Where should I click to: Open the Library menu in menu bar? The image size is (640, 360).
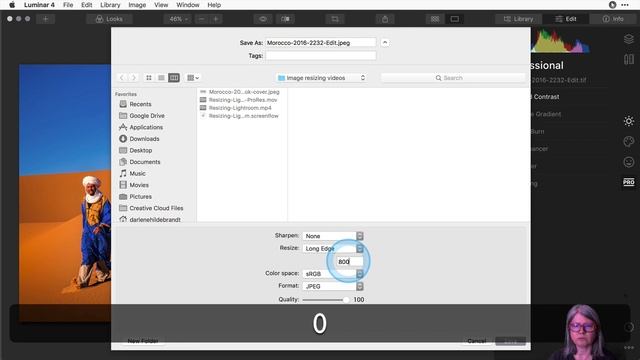(110, 5)
